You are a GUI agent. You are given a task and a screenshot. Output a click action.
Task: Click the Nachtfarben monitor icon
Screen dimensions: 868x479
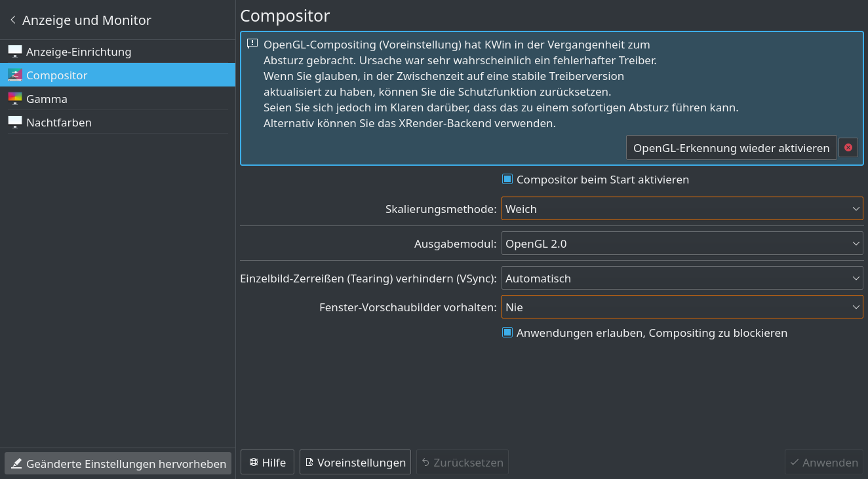pos(15,123)
